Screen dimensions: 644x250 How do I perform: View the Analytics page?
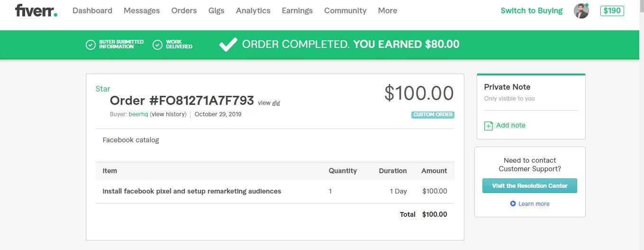(253, 10)
